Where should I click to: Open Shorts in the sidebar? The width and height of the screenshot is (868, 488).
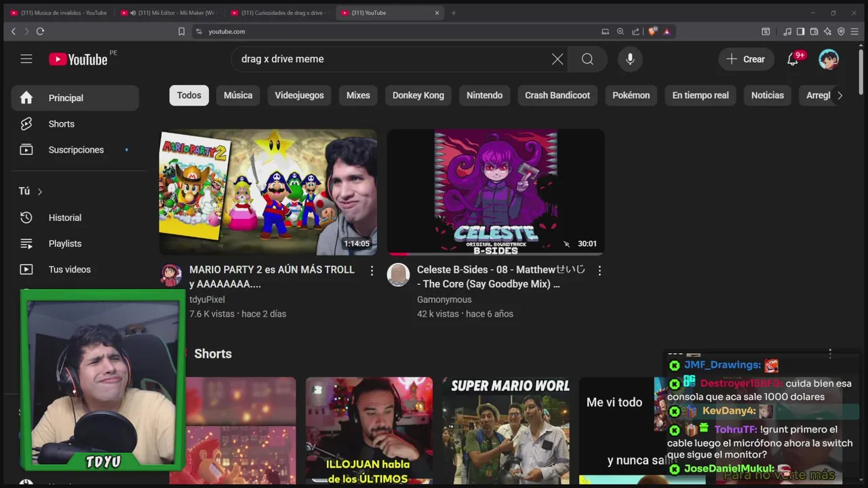[x=75, y=124]
